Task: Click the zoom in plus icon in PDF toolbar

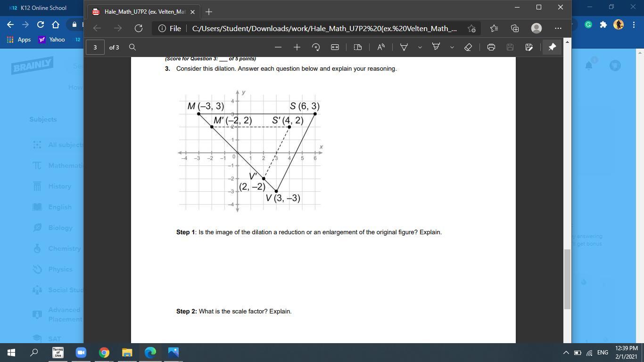Action: 297,47
